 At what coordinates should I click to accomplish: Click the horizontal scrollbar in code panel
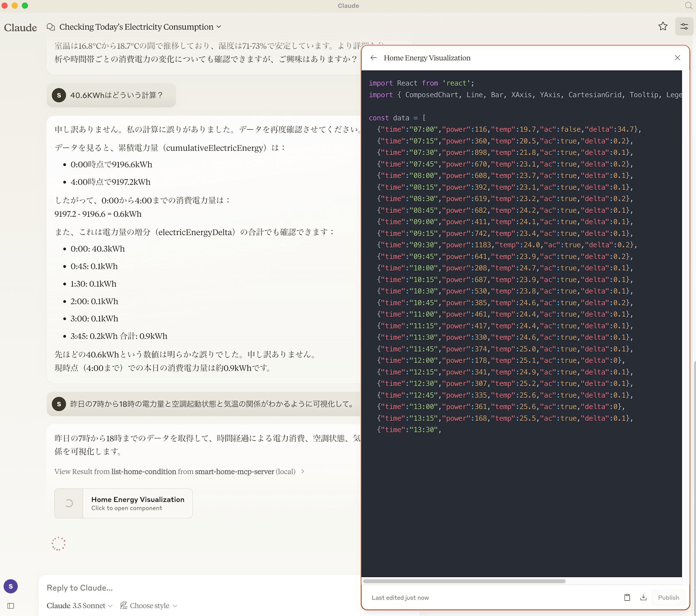pos(464,581)
